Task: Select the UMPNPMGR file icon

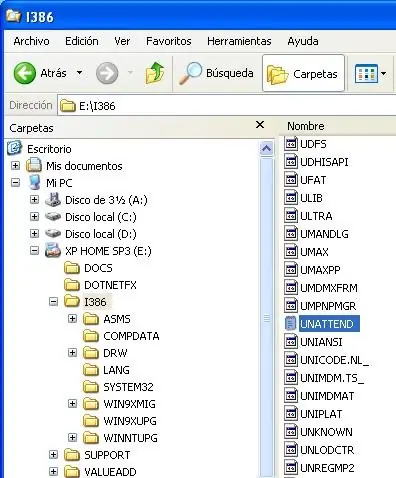Action: 291,306
